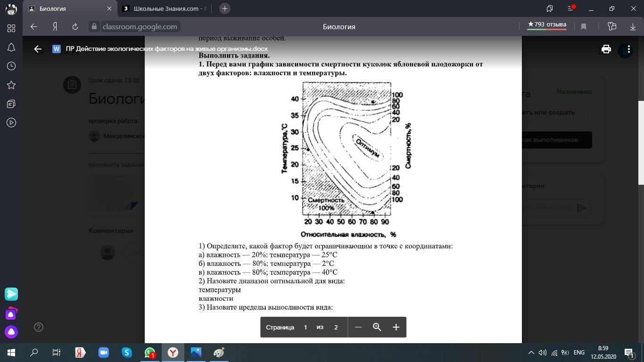Open the Windows action center notifications

pos(629,353)
